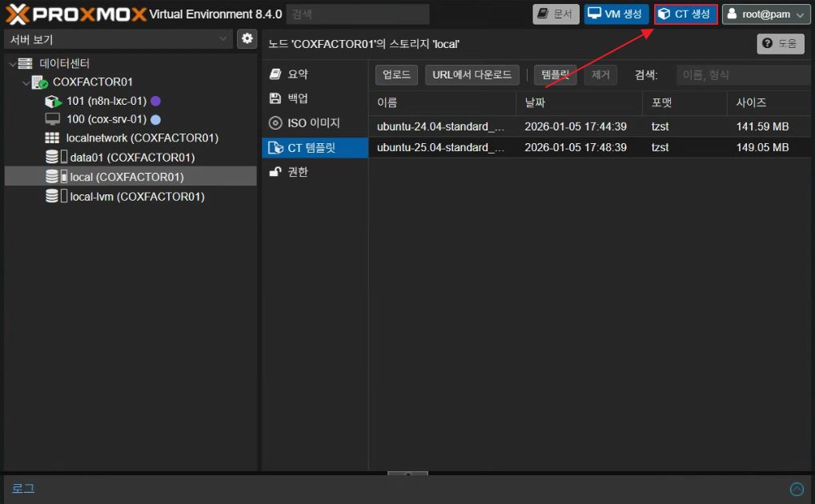Screen dimensions: 815x504
Task: Click the local storage disk icon
Action: coord(52,177)
